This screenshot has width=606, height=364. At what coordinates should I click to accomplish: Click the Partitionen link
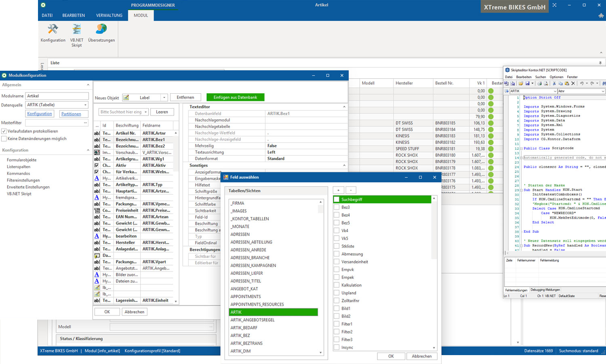[71, 114]
